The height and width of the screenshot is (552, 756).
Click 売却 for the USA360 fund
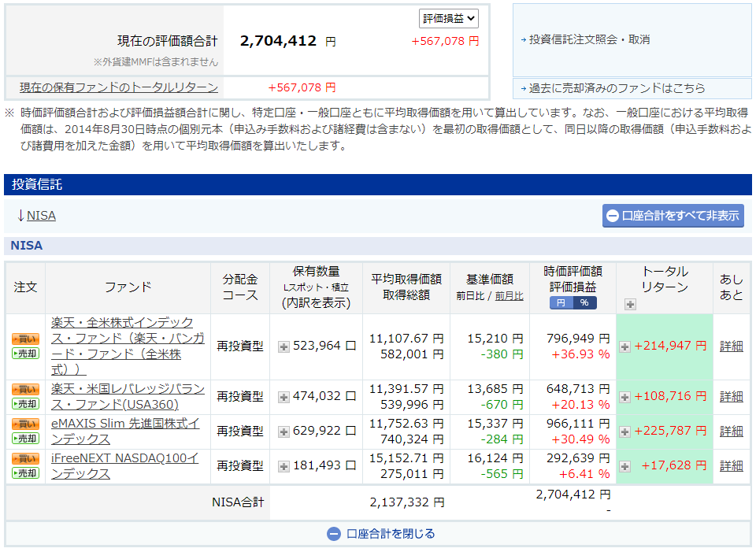25,404
